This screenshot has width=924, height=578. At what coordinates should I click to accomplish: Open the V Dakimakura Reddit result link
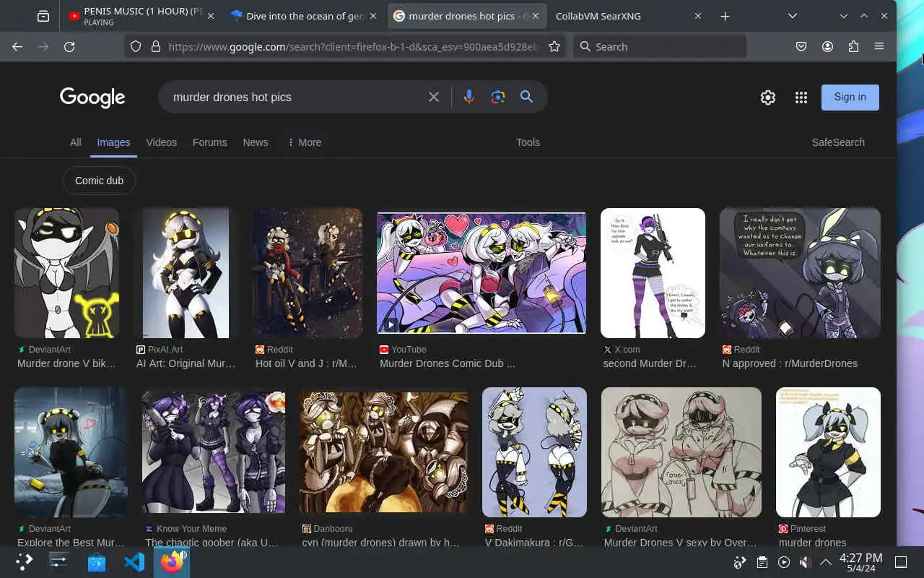534,543
